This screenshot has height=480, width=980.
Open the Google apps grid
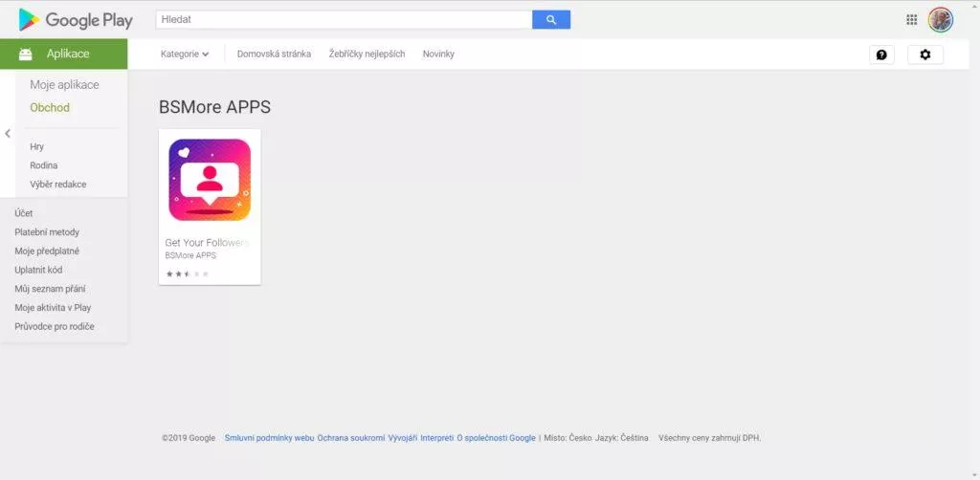(911, 19)
